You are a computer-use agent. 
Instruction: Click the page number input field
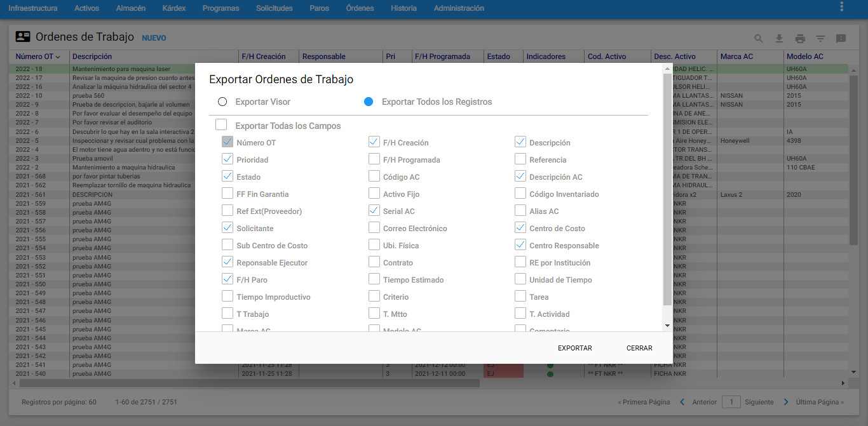731,402
